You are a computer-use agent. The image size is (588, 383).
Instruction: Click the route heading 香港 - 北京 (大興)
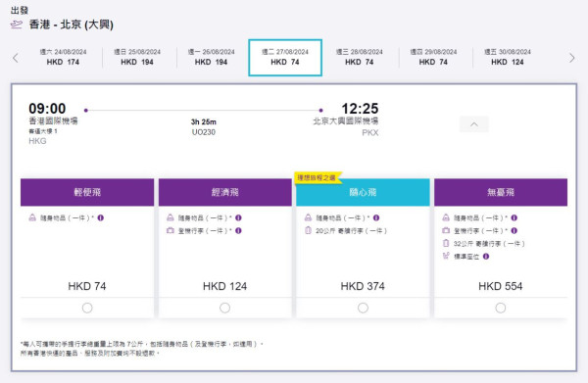click(72, 24)
